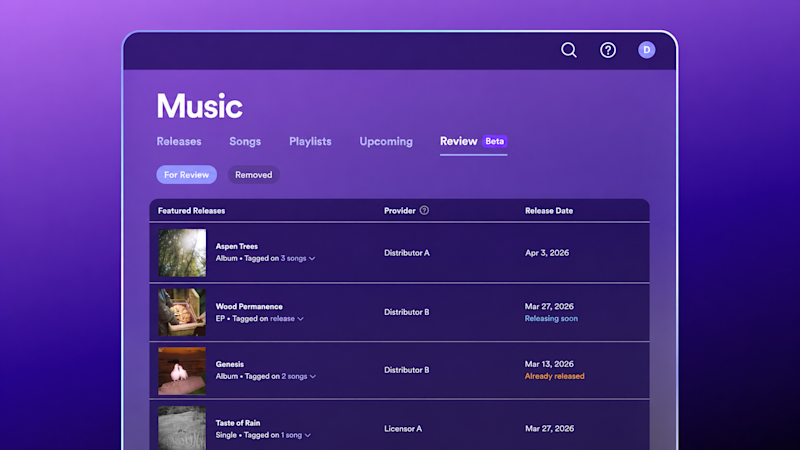
Task: Click the Taste of Rain release title
Action: tap(238, 422)
